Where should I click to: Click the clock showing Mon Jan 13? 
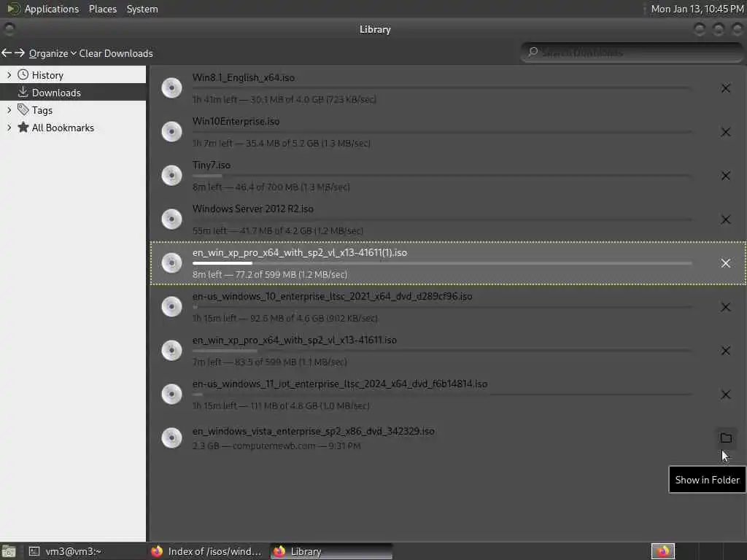click(697, 9)
